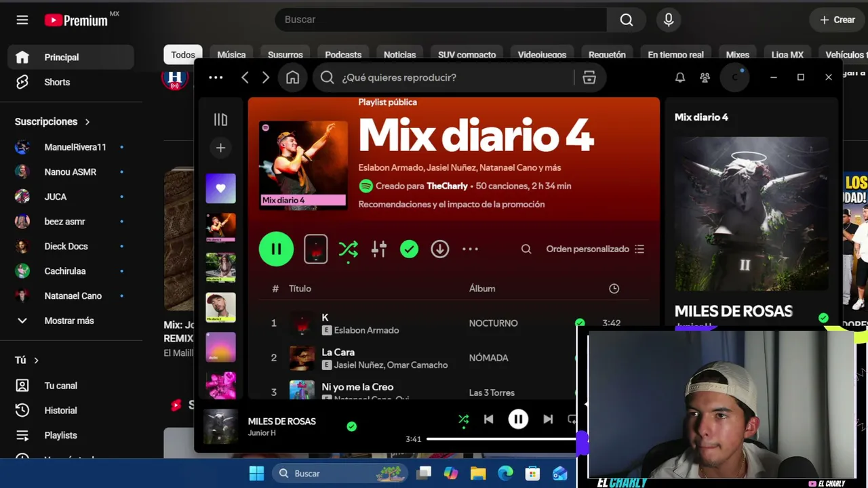Open the NÓMADA album link
Viewport: 868px width, 488px height.
click(x=488, y=358)
